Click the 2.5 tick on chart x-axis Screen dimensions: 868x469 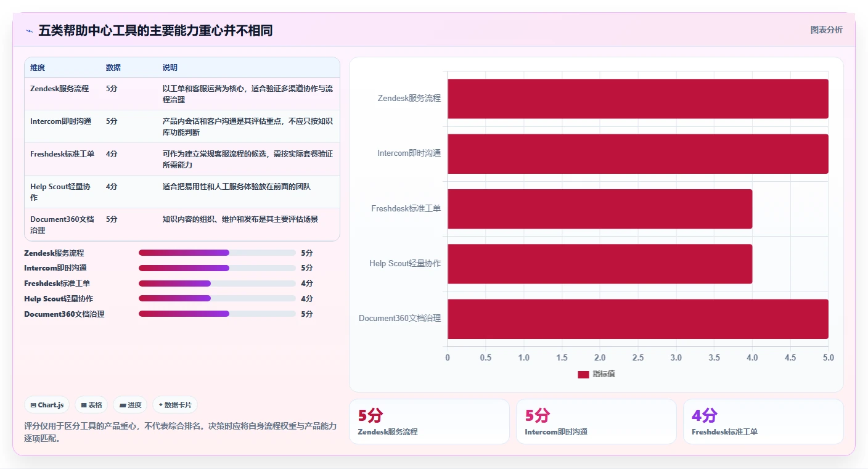pos(638,357)
